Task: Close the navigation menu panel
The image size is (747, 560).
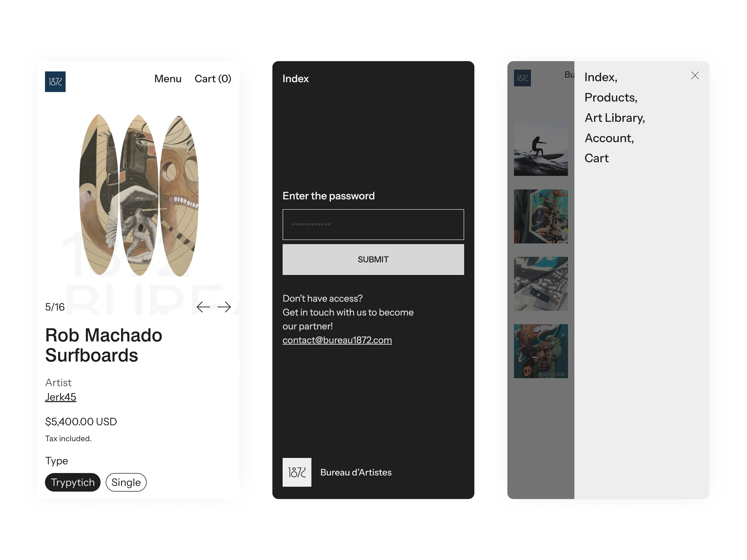Action: 695,76
